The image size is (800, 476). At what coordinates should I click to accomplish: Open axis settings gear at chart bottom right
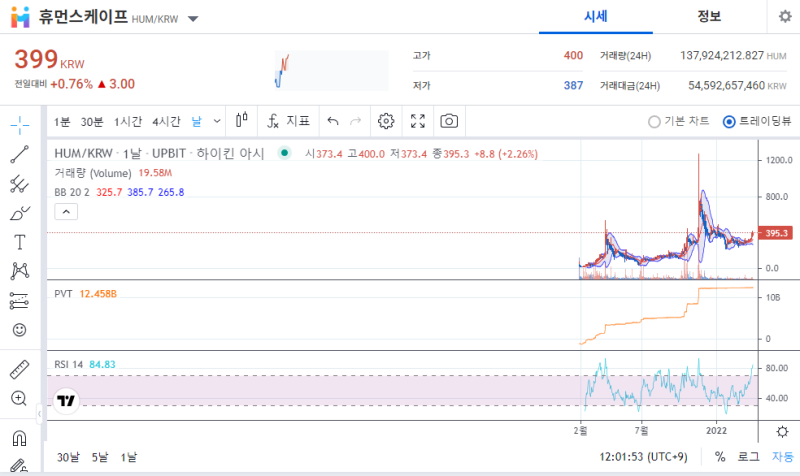pos(782,432)
